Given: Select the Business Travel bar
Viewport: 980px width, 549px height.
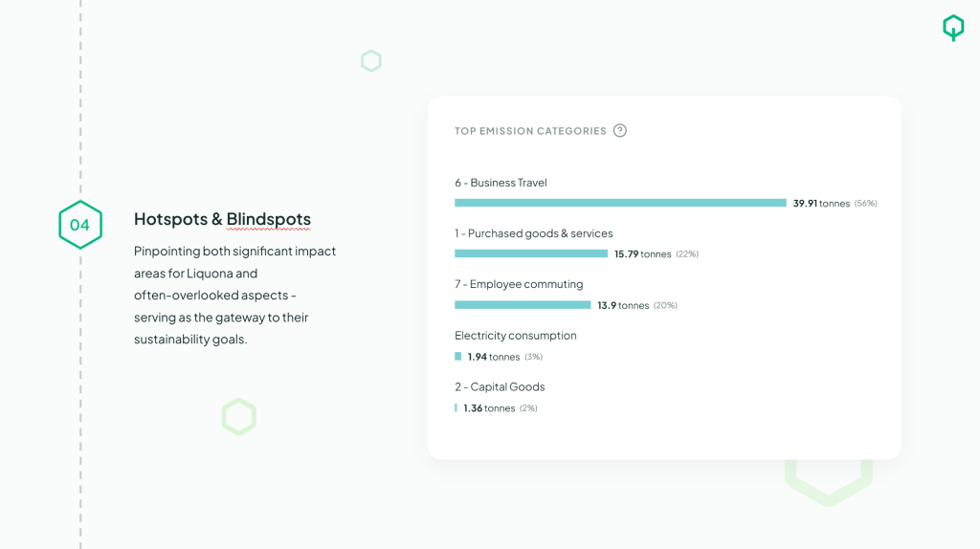Looking at the screenshot, I should point(620,203).
